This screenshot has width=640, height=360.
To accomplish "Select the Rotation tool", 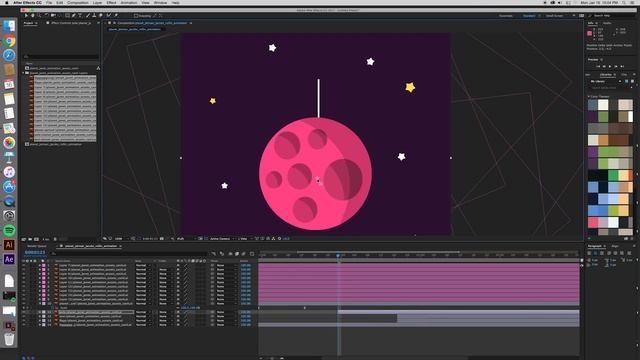I will pos(47,16).
